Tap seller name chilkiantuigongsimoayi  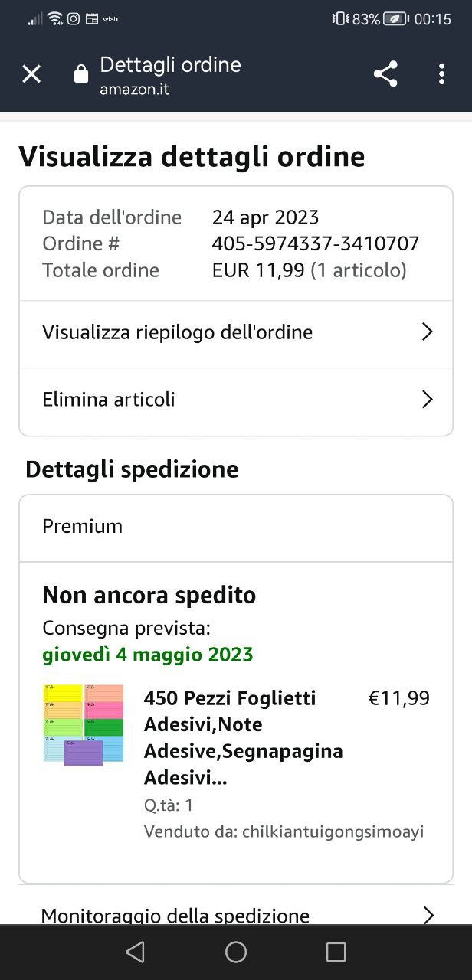click(333, 831)
